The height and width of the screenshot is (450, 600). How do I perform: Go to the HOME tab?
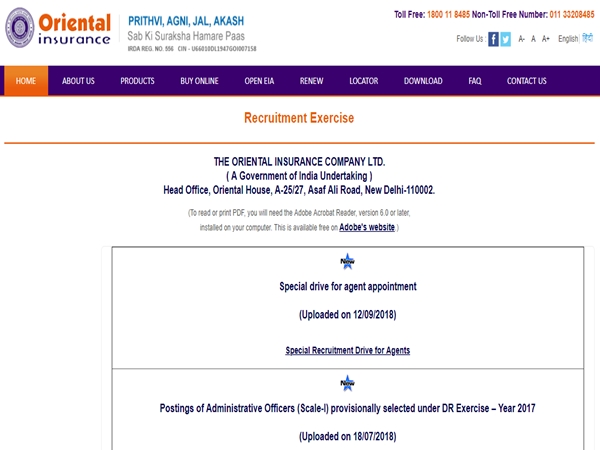25,81
